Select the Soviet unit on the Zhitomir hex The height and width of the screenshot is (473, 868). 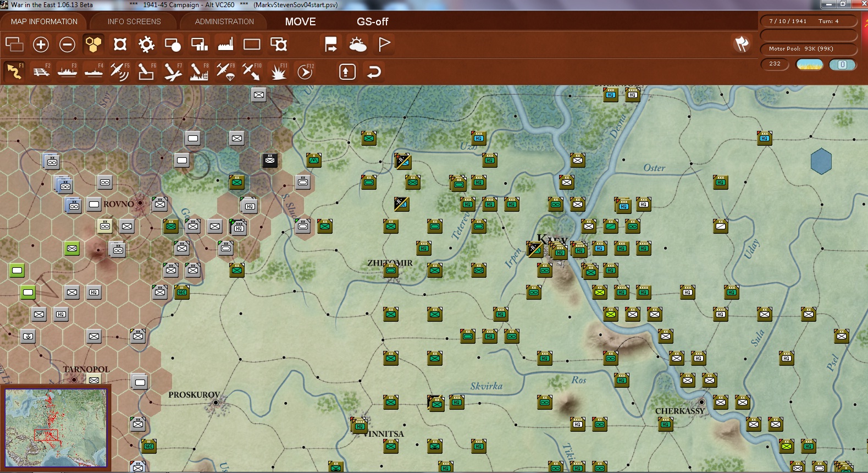(x=391, y=270)
